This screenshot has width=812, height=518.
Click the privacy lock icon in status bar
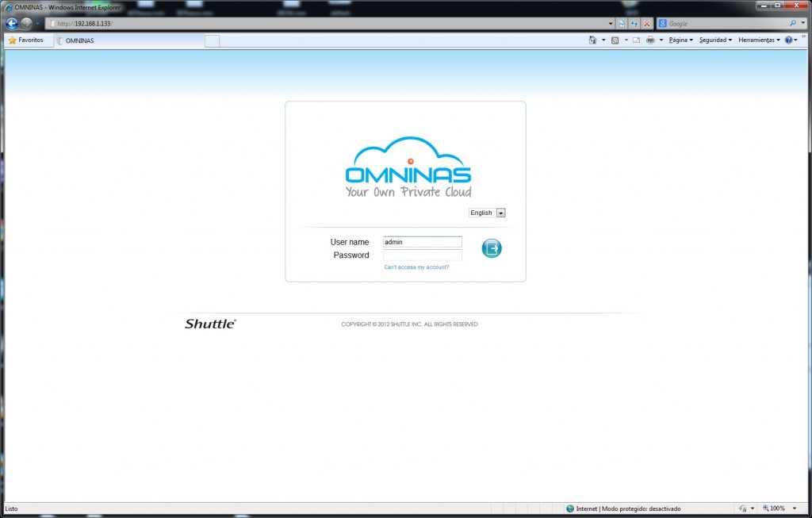[743, 508]
